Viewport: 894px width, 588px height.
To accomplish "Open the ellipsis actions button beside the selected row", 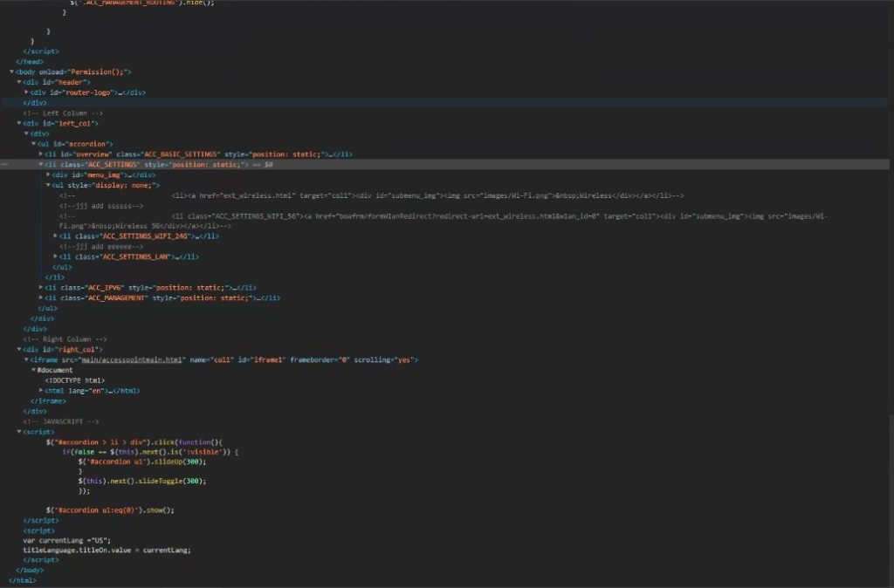I will (x=4, y=165).
